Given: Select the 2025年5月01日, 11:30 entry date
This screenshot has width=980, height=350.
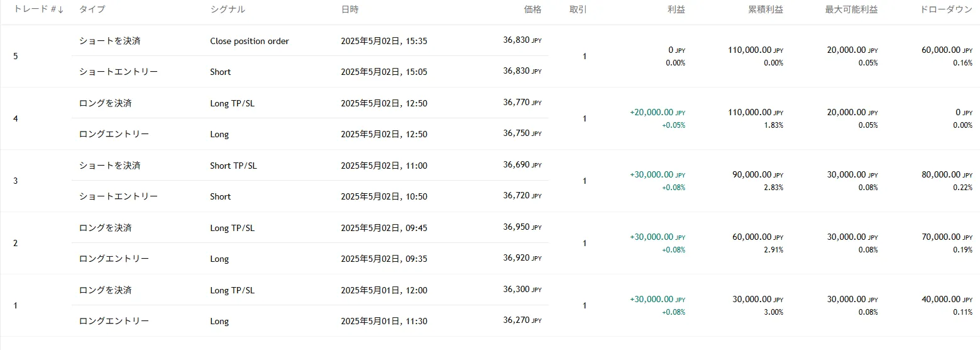Looking at the screenshot, I should [x=384, y=321].
